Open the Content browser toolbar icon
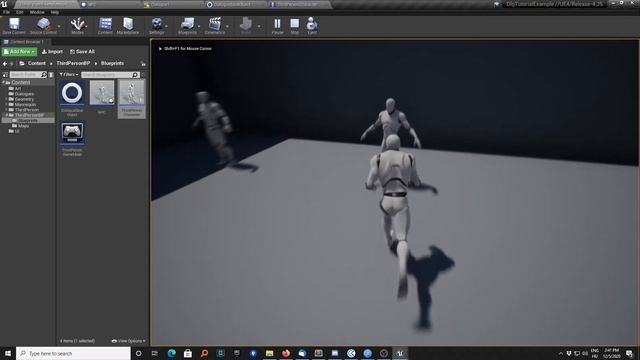Viewport: 640px width, 360px height. pyautogui.click(x=105, y=26)
